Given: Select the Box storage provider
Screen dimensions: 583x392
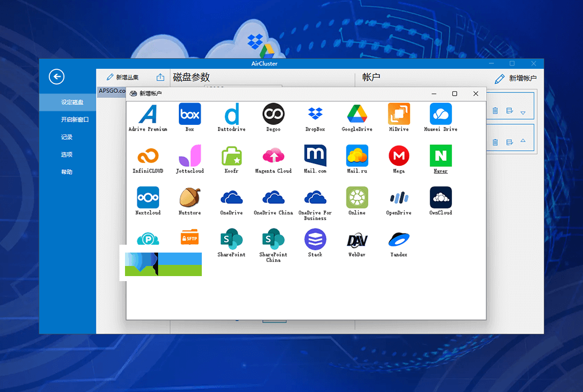Looking at the screenshot, I should pyautogui.click(x=189, y=118).
